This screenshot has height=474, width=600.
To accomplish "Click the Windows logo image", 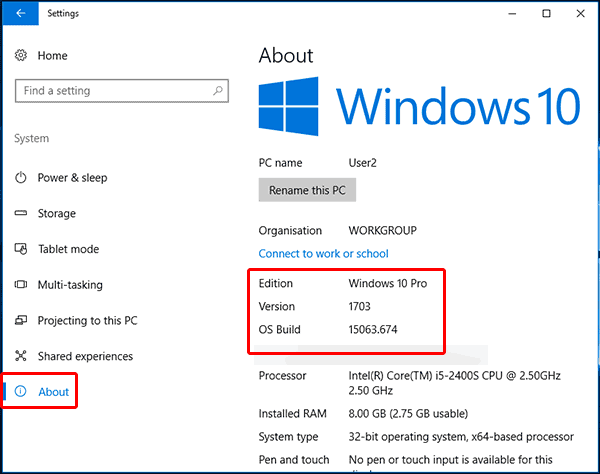I will [288, 106].
